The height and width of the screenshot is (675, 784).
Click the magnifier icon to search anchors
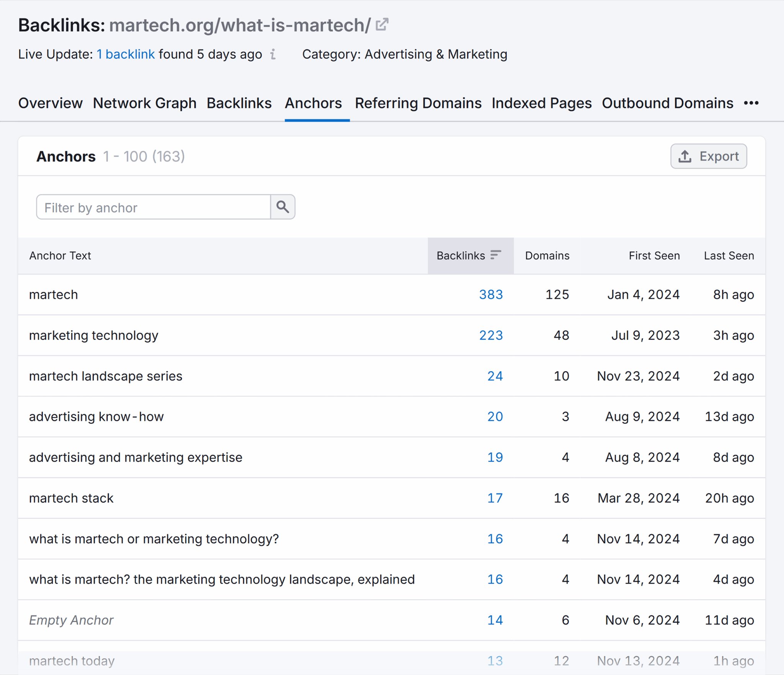(x=283, y=207)
